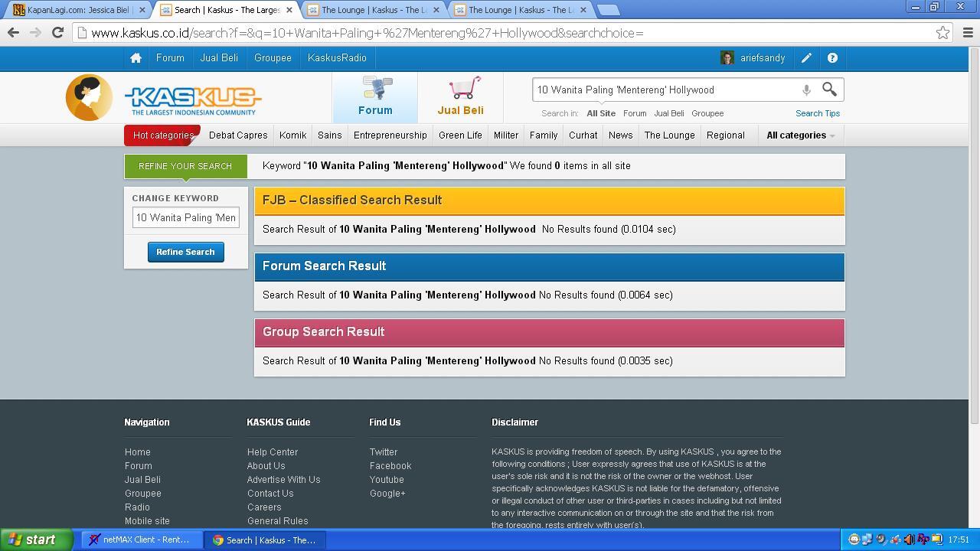Open Youtube link under Find Us
The width and height of the screenshot is (980, 551).
(x=387, y=480)
